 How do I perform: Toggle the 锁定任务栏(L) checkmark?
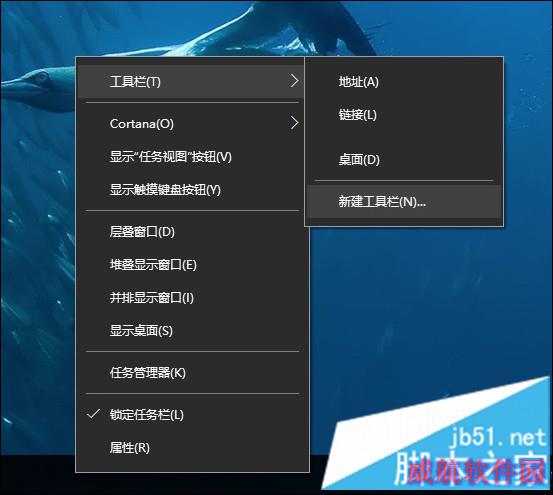pos(191,415)
